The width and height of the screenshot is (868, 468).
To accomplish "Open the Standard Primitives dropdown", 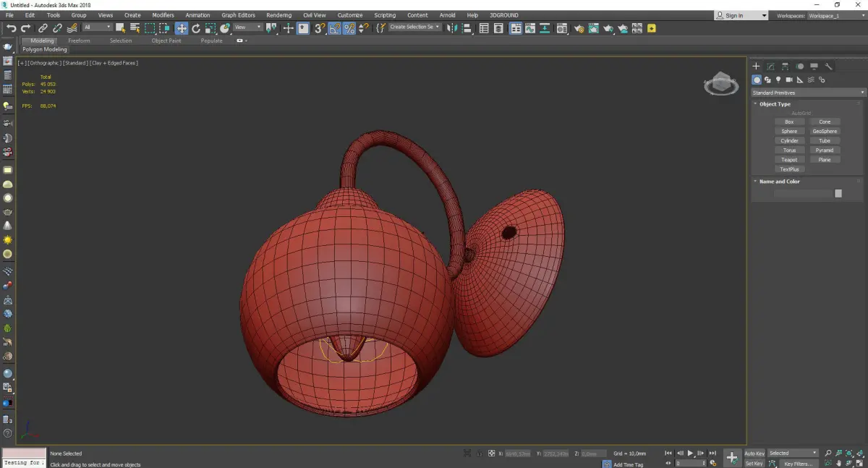I will [808, 93].
